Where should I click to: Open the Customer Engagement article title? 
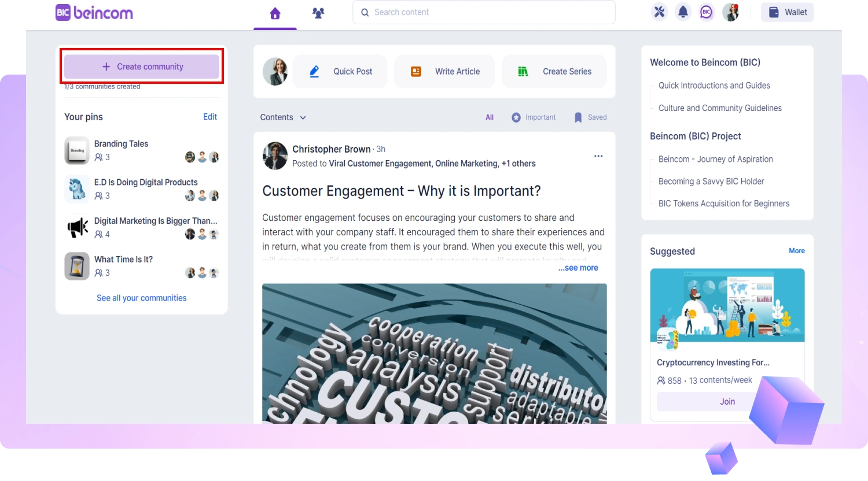pyautogui.click(x=402, y=191)
